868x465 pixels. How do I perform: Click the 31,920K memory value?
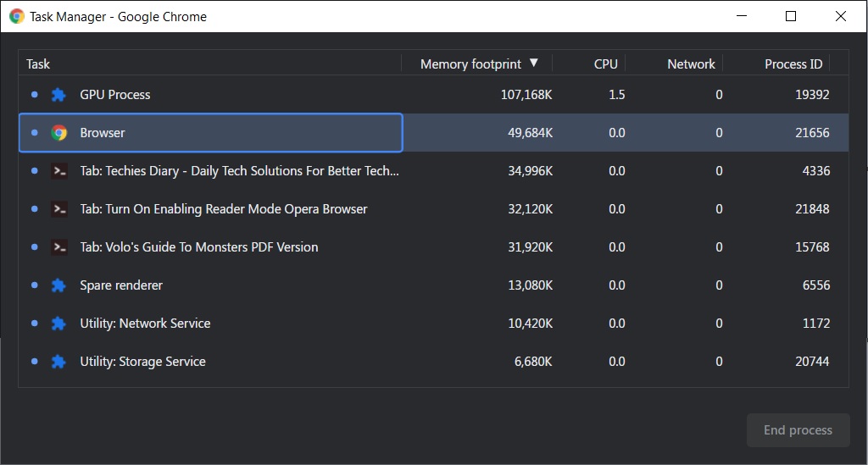pos(531,247)
